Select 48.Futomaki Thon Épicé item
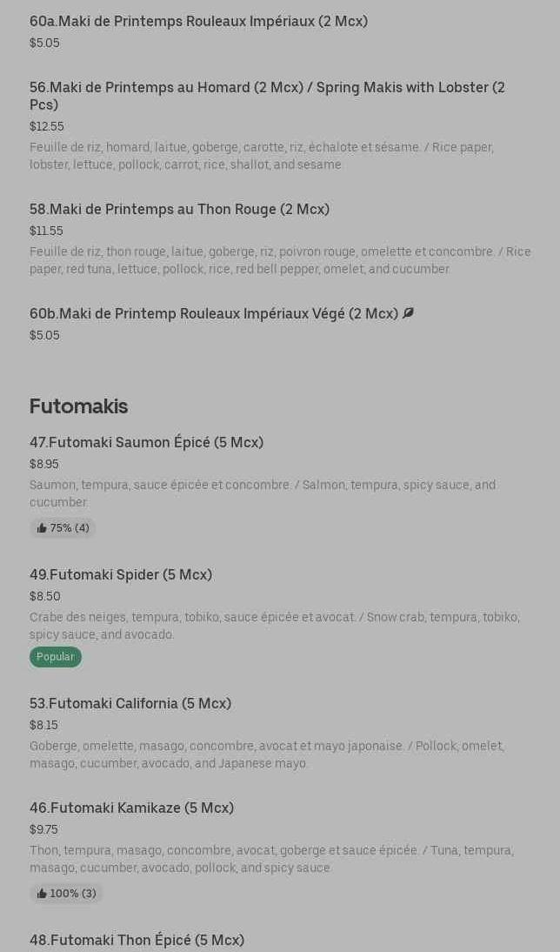Image resolution: width=560 pixels, height=952 pixels. click(137, 940)
